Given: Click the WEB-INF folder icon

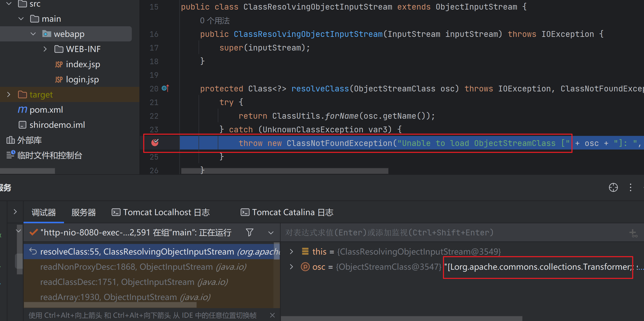Looking at the screenshot, I should pyautogui.click(x=59, y=49).
